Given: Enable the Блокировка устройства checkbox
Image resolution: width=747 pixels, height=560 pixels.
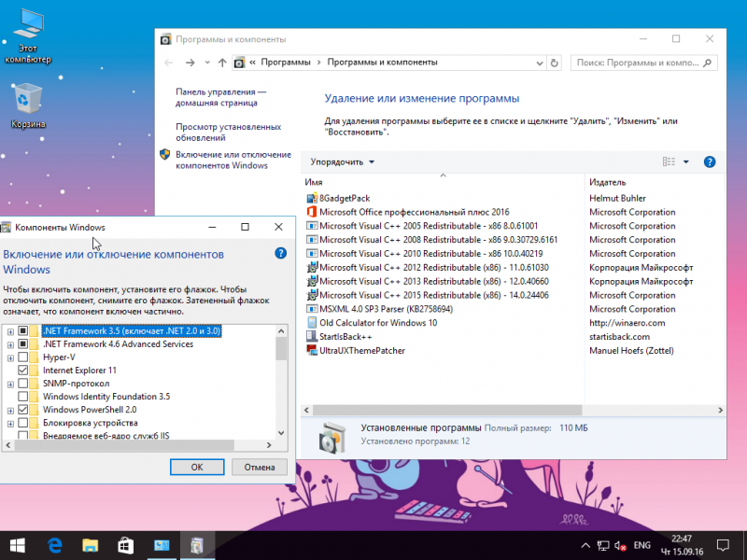Looking at the screenshot, I should tap(22, 423).
